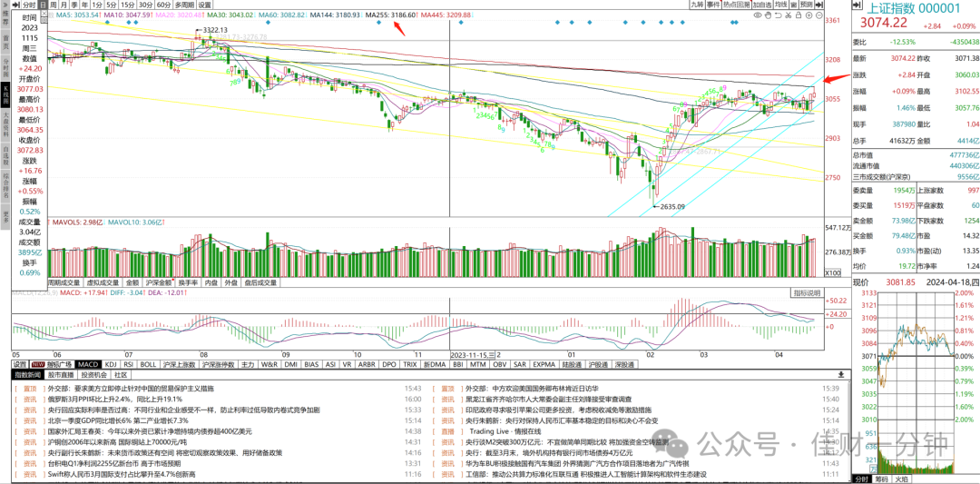Open 投资机会 news tab
The image size is (980, 484).
[93, 375]
